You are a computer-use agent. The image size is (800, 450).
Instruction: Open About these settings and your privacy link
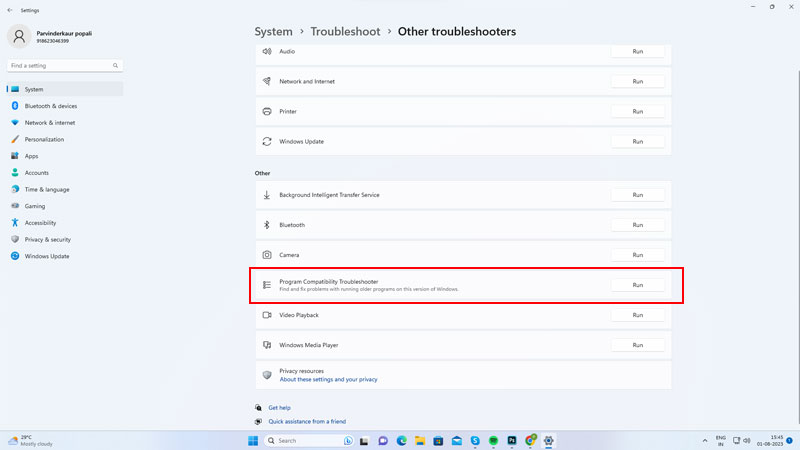pyautogui.click(x=328, y=380)
